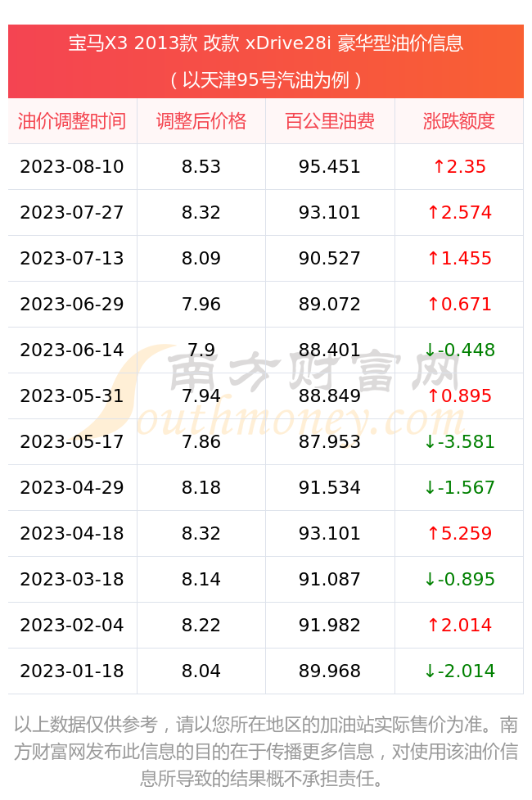
Task: Click the drop value ↓-0.448
Action: click(459, 350)
